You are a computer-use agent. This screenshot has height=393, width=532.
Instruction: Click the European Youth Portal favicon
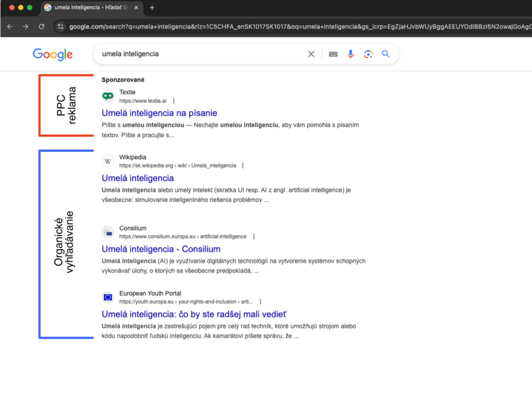coord(108,297)
